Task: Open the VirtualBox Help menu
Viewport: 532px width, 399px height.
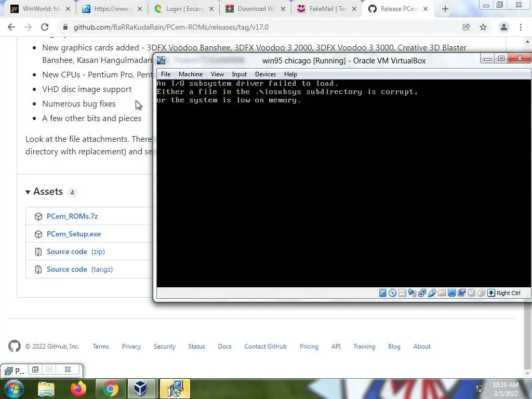Action: tap(290, 74)
